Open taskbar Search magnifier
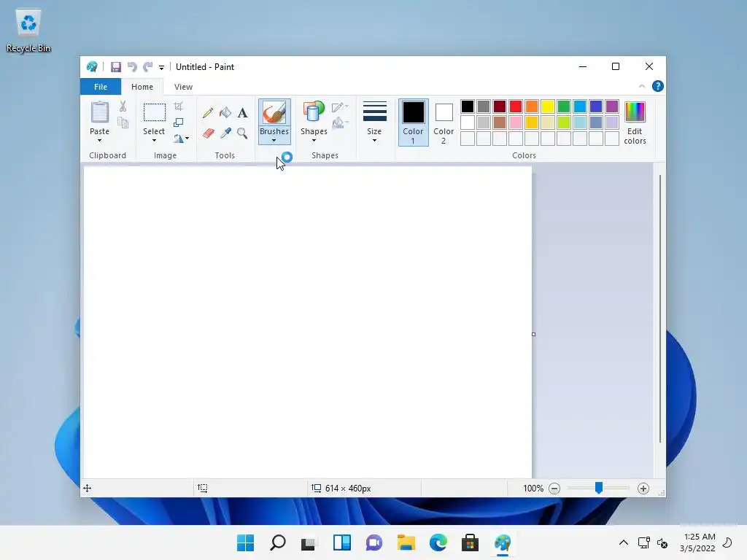 click(x=278, y=542)
